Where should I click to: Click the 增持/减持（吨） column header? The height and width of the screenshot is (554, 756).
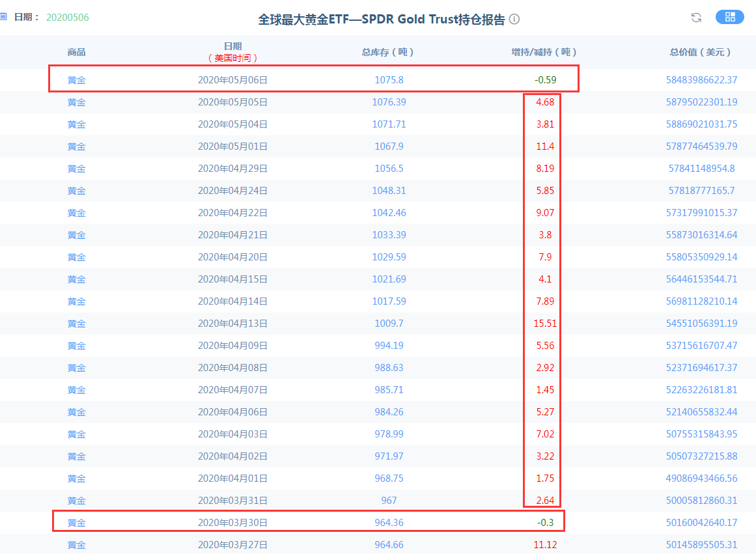point(544,52)
